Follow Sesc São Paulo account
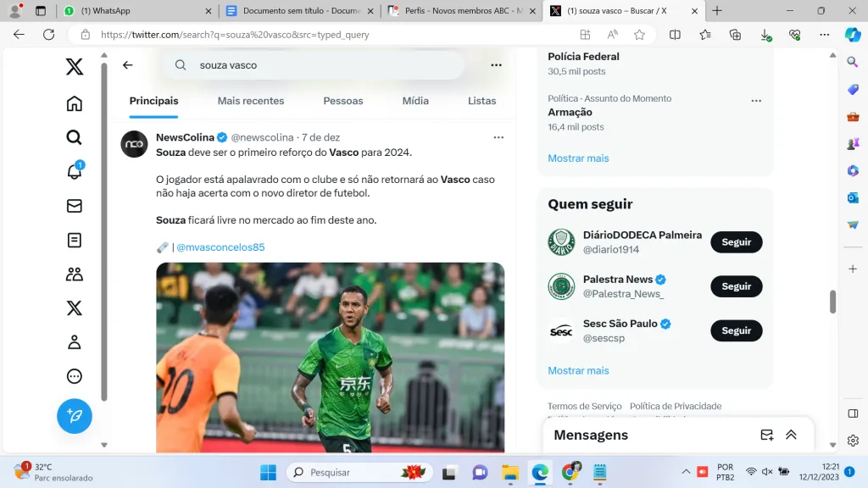Screen dimensions: 868x488 pos(736,331)
